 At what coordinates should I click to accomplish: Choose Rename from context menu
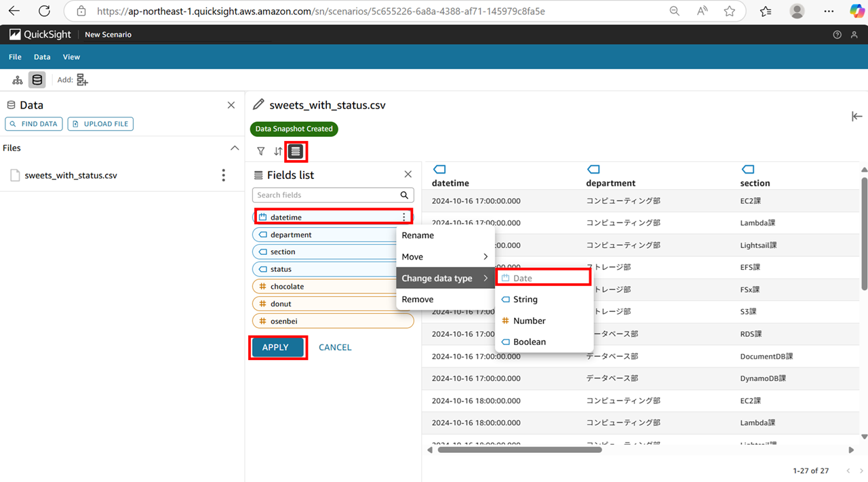tap(446, 235)
